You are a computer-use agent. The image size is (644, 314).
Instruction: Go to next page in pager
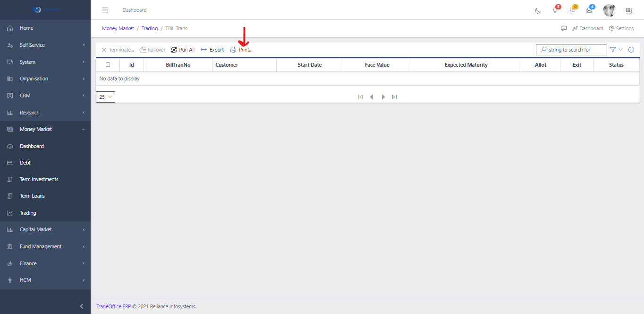point(383,97)
